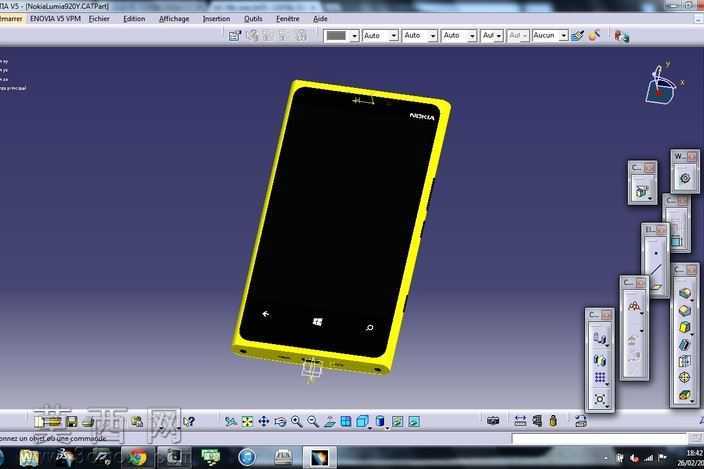Image resolution: width=704 pixels, height=469 pixels.
Task: Open the graphic properties wizard icon
Action: [x=594, y=35]
